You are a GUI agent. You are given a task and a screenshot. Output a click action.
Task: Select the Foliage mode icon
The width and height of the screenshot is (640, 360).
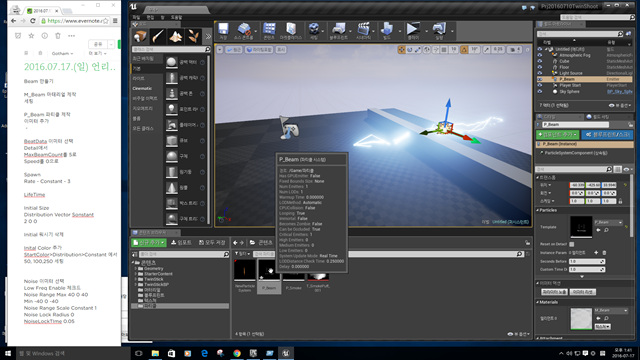tap(193, 36)
